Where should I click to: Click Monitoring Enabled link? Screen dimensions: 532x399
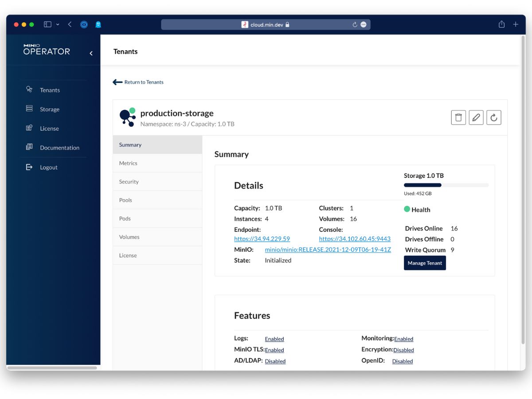coord(403,339)
